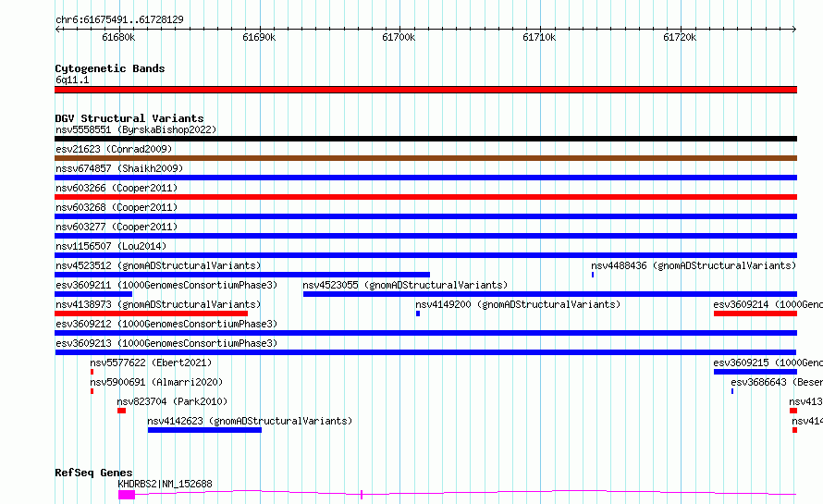823x504 pixels.
Task: Click the nsv5900691 (Almarri2020) red marker
Action: point(92,391)
